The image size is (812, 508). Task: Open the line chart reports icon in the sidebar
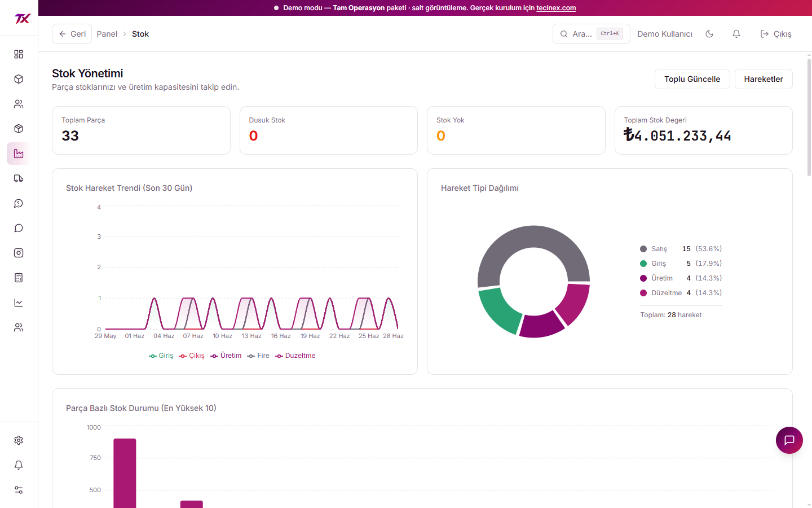(19, 303)
